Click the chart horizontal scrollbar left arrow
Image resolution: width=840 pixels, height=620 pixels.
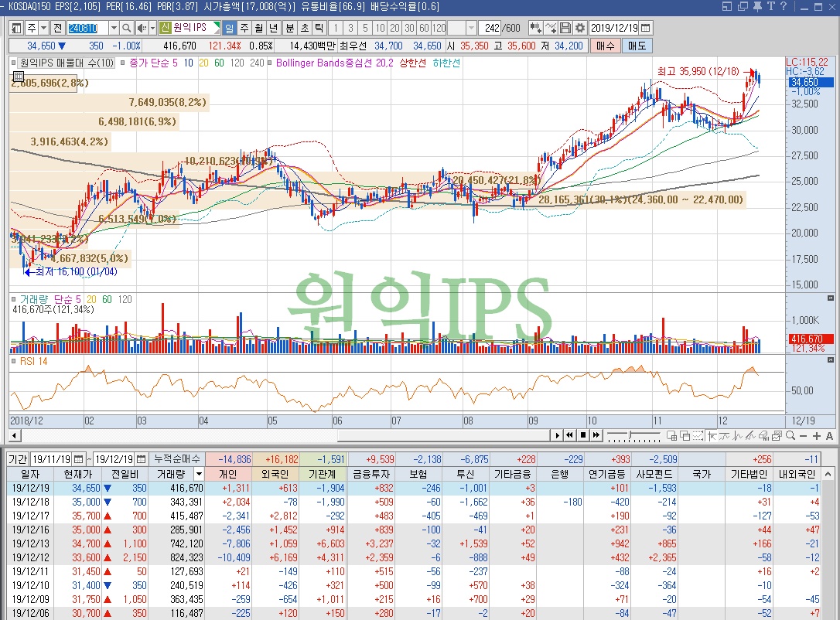point(15,435)
